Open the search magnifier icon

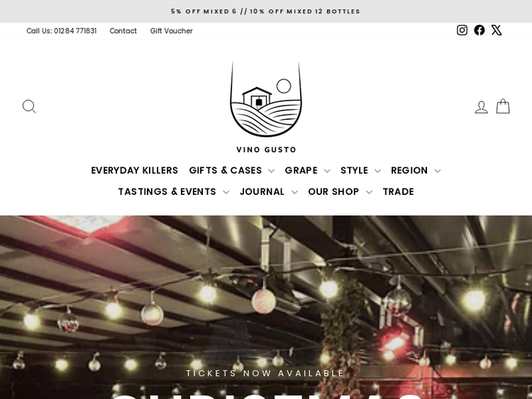pyautogui.click(x=29, y=106)
